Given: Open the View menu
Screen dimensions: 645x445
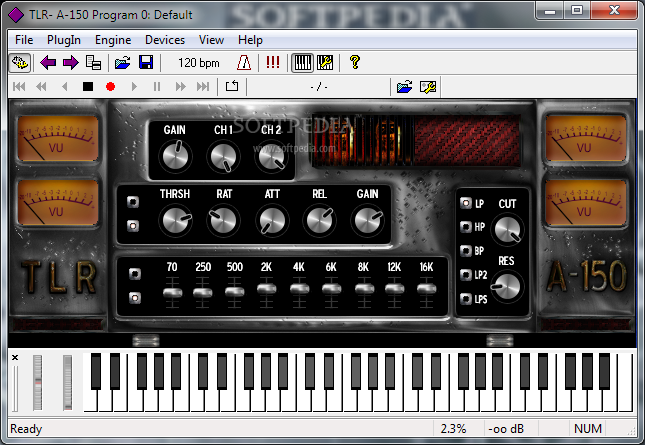Looking at the screenshot, I should point(211,40).
